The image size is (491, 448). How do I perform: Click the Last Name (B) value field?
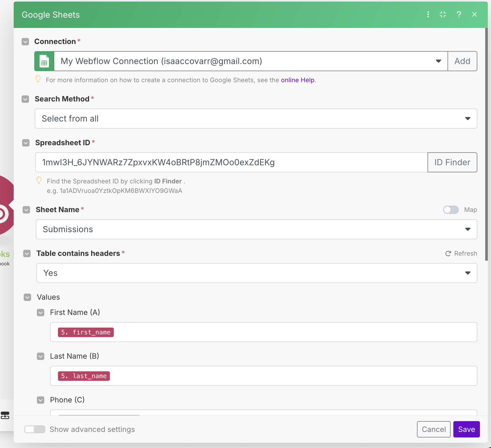[x=264, y=376]
